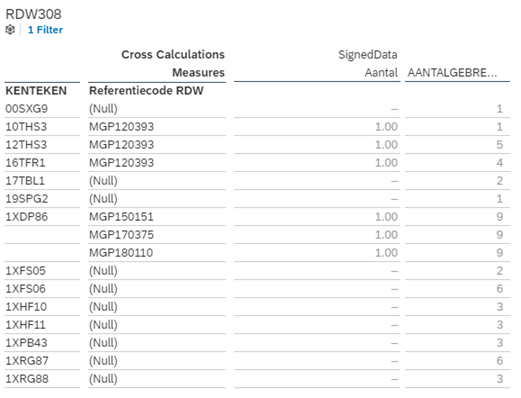Select Aantal value 1.00 for MGP150151
The height and width of the screenshot is (398, 521).
(386, 217)
